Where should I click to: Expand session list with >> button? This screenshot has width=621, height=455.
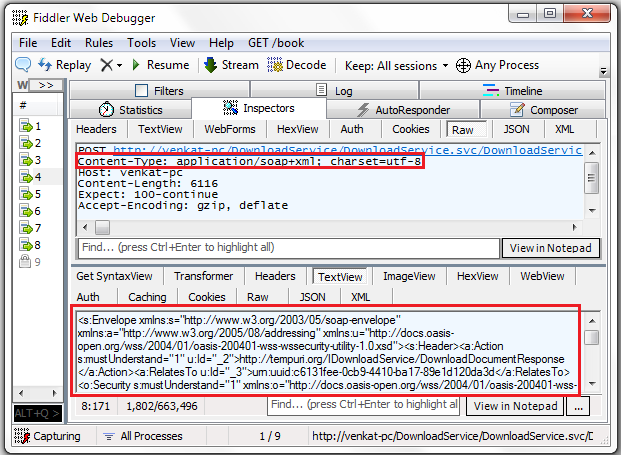click(46, 85)
